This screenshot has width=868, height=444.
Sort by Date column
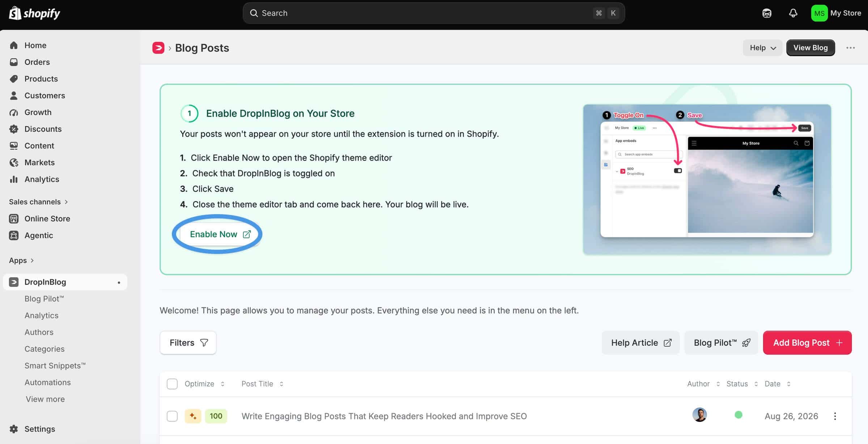[778, 384]
